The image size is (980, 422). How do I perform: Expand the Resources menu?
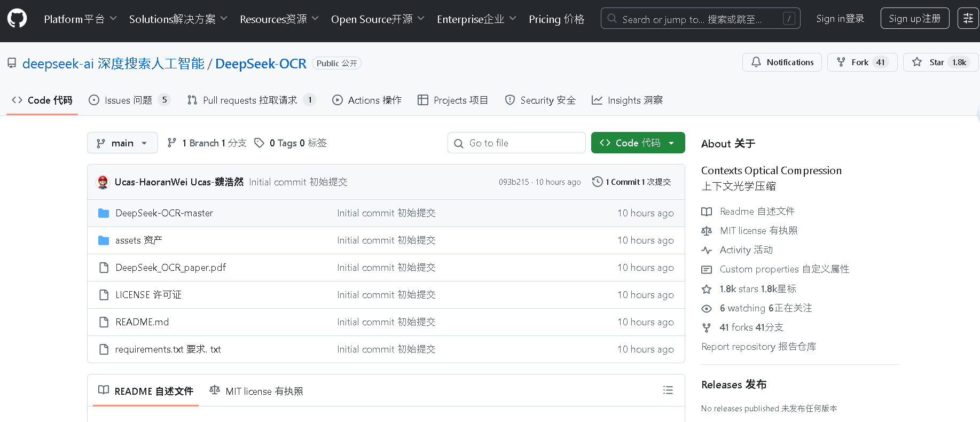tap(279, 19)
